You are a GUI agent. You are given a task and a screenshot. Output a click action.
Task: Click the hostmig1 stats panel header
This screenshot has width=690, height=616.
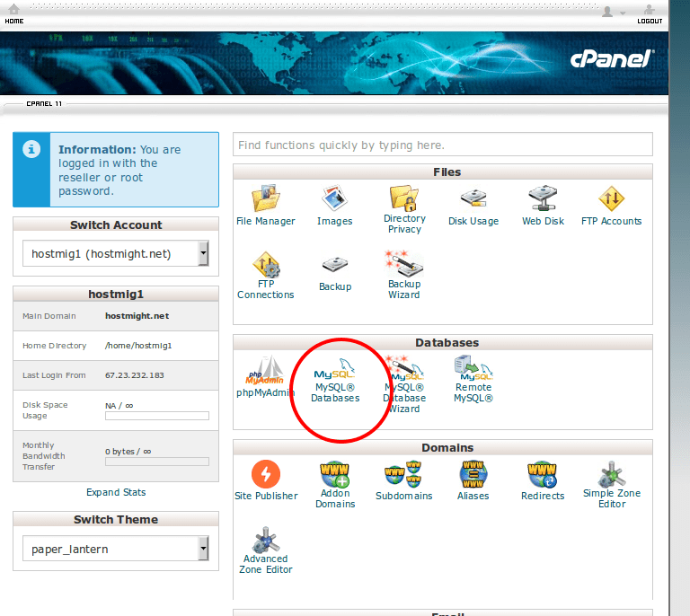(x=116, y=295)
